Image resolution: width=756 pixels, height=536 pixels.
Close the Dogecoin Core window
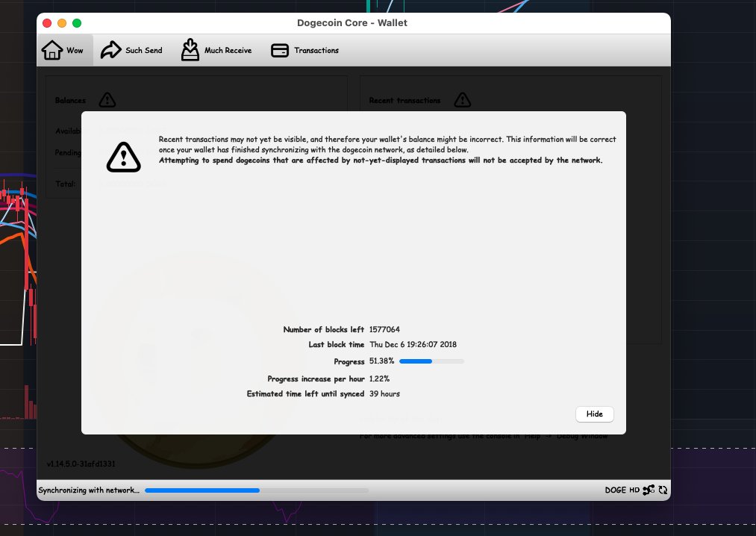(x=47, y=22)
